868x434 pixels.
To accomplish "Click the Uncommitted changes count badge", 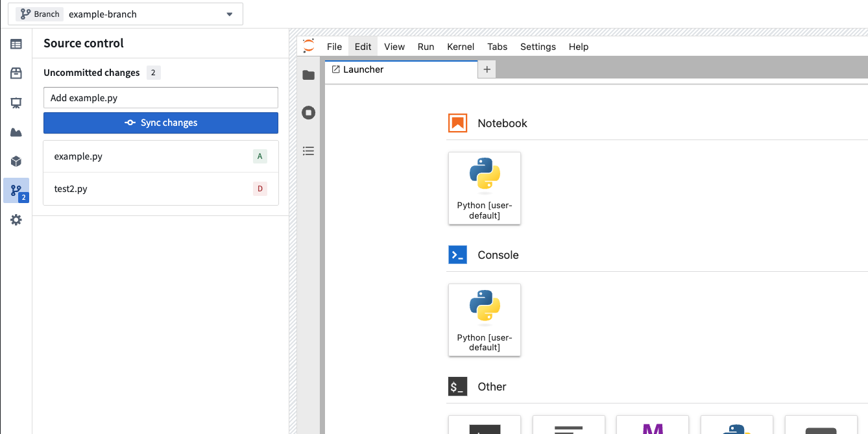I will coord(154,73).
